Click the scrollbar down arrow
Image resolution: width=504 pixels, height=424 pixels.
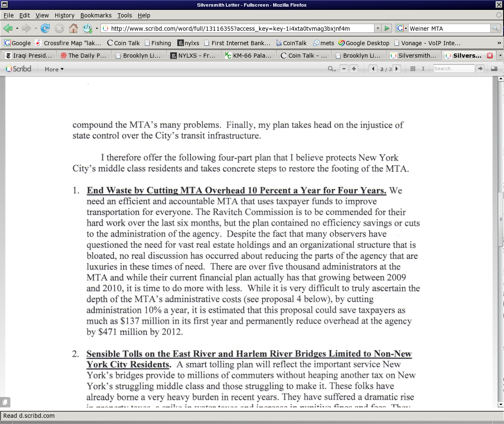tap(501, 405)
